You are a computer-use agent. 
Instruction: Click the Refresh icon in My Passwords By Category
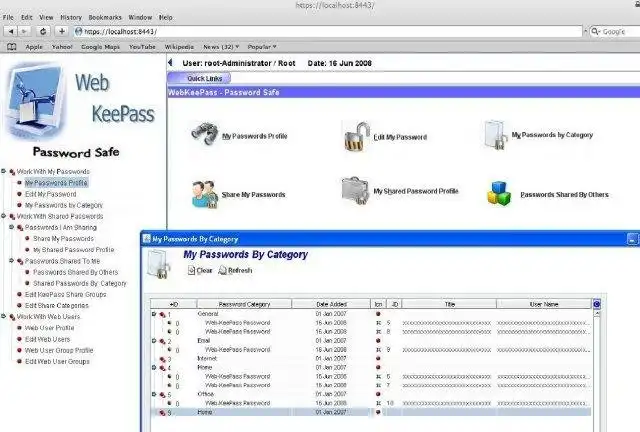coord(222,270)
